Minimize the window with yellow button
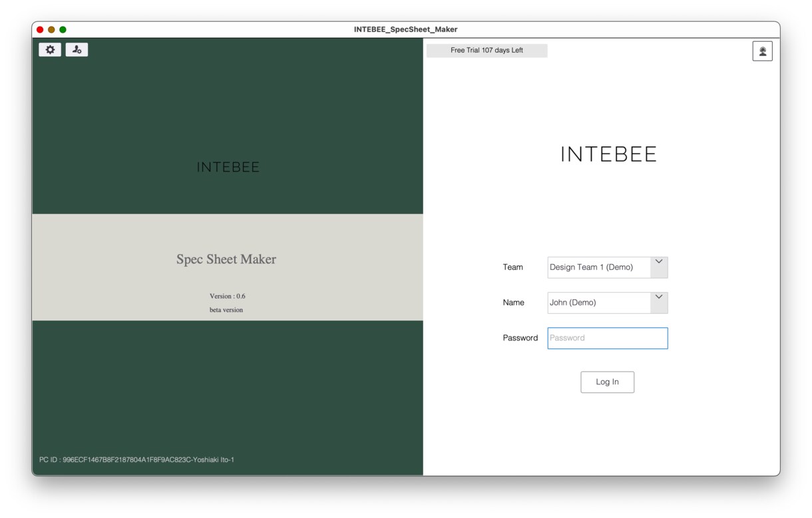 pos(51,29)
